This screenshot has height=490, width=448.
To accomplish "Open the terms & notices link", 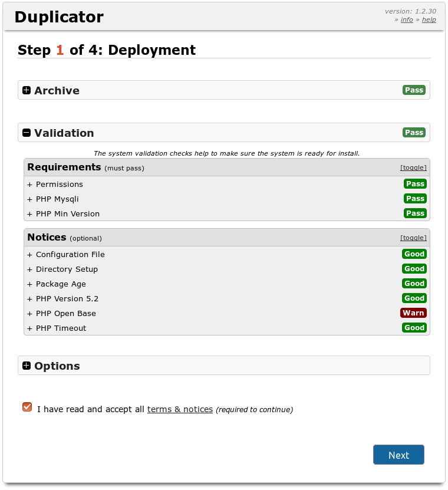I will [x=180, y=409].
